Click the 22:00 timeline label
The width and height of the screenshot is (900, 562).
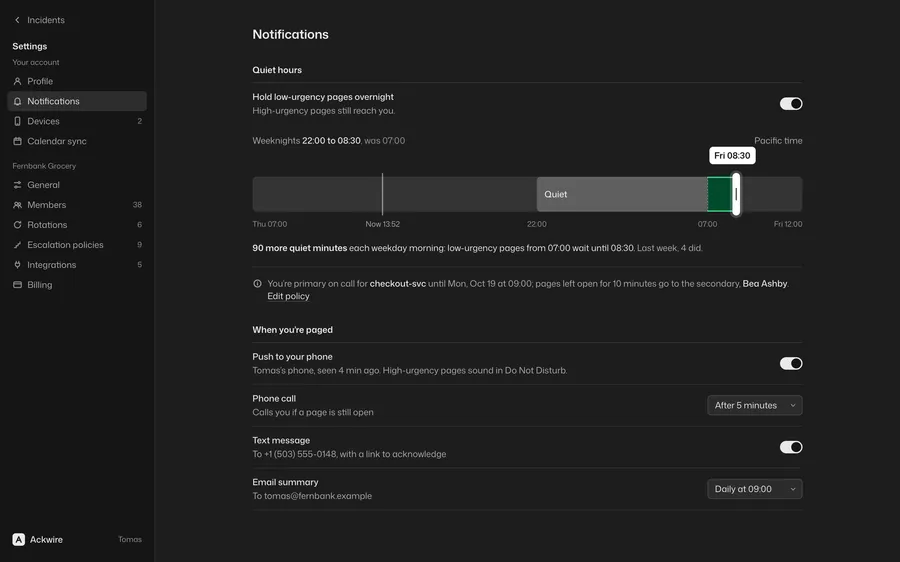537,224
